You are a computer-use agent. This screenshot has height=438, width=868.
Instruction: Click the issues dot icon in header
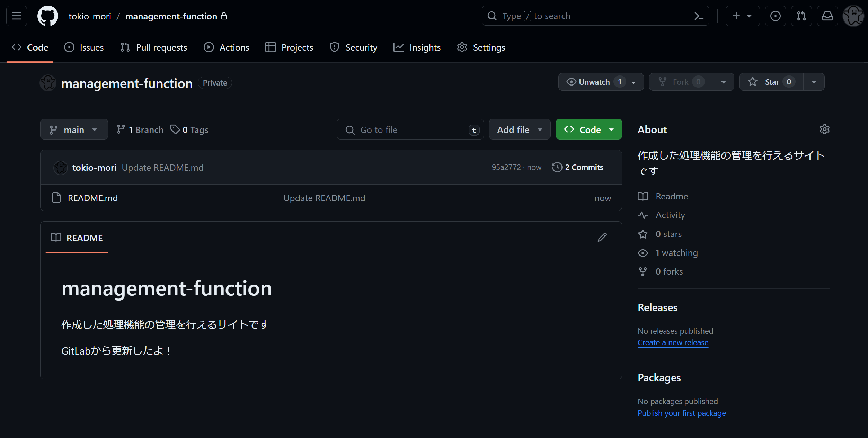pyautogui.click(x=776, y=16)
